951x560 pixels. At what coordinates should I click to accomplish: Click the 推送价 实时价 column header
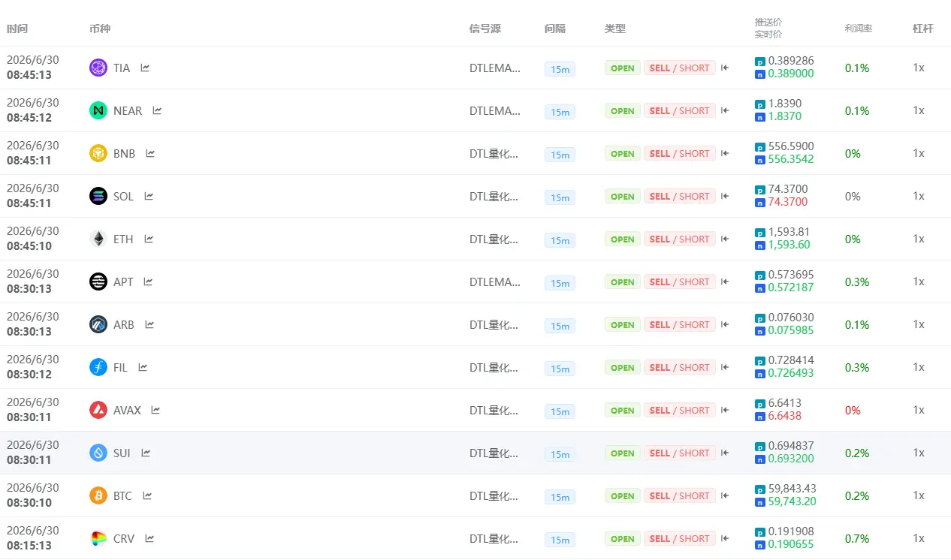click(x=768, y=29)
